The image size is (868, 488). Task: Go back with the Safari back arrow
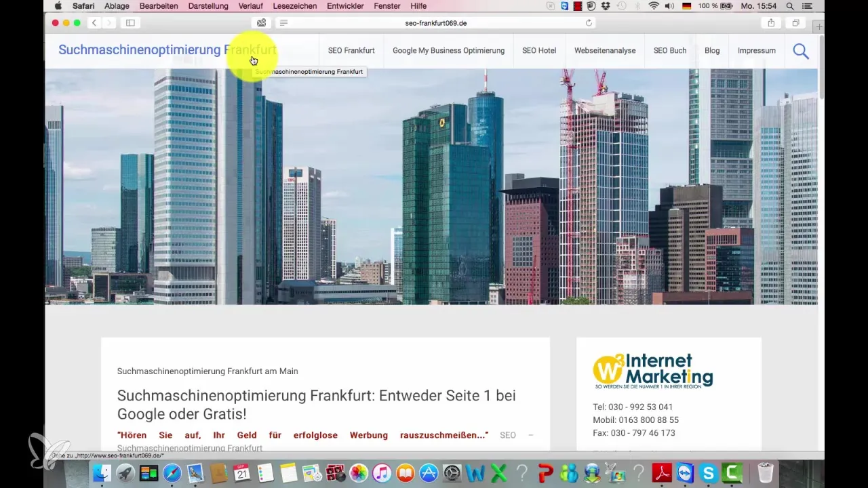pos(94,23)
